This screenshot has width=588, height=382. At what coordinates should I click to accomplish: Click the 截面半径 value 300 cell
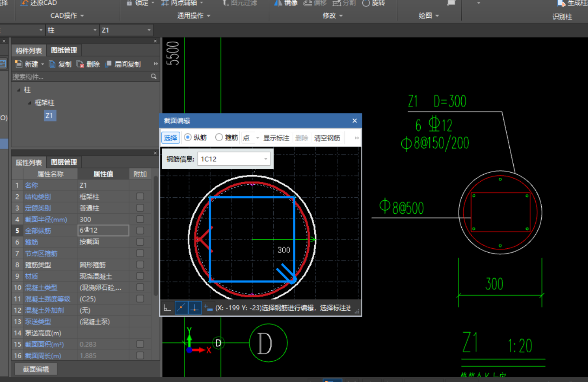pyautogui.click(x=103, y=219)
